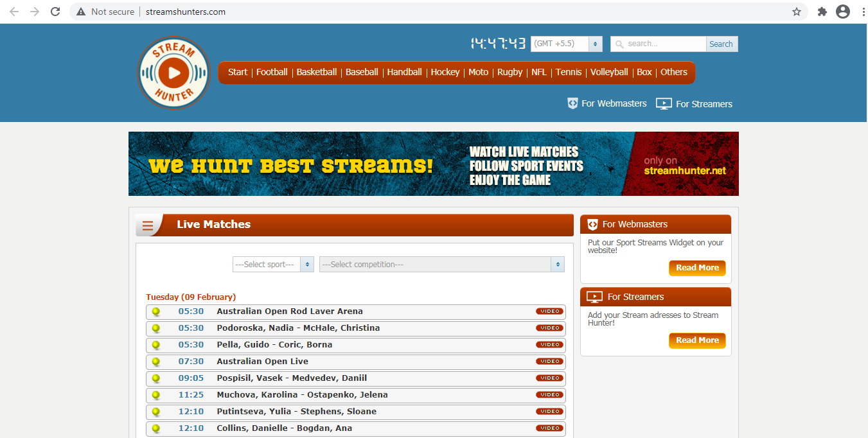Open the Chrome profile avatar
This screenshot has height=438, width=868.
coord(843,12)
